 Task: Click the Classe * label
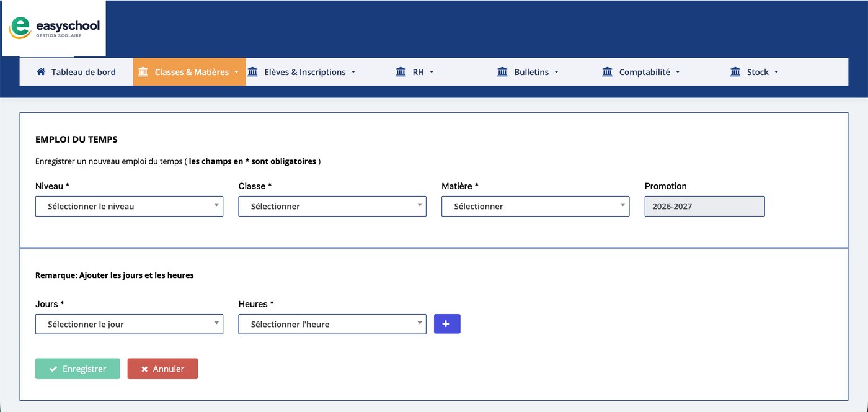coord(255,186)
